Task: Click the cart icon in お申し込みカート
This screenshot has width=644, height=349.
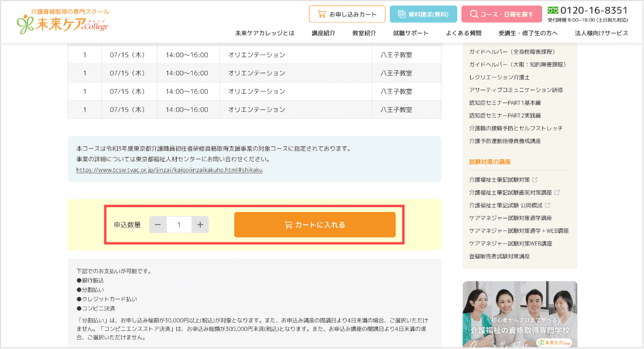Action: (322, 13)
